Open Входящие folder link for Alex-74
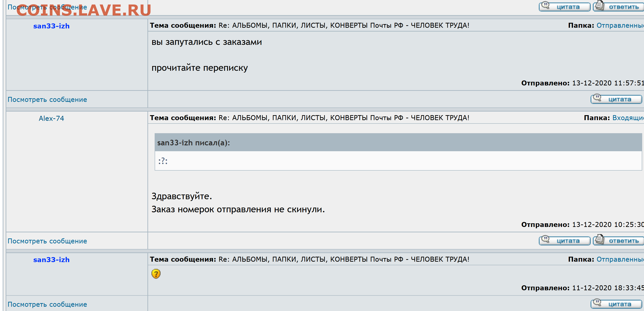Screen dimensions: 644x311 (628, 118)
